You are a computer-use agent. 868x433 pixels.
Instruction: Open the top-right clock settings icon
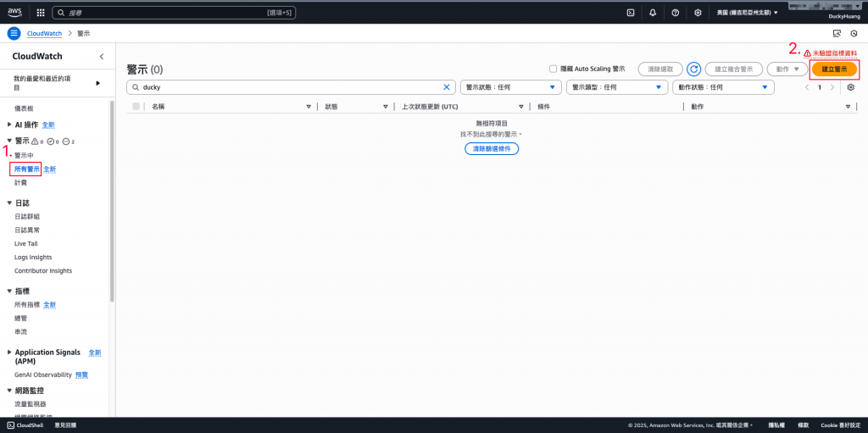pyautogui.click(x=854, y=33)
